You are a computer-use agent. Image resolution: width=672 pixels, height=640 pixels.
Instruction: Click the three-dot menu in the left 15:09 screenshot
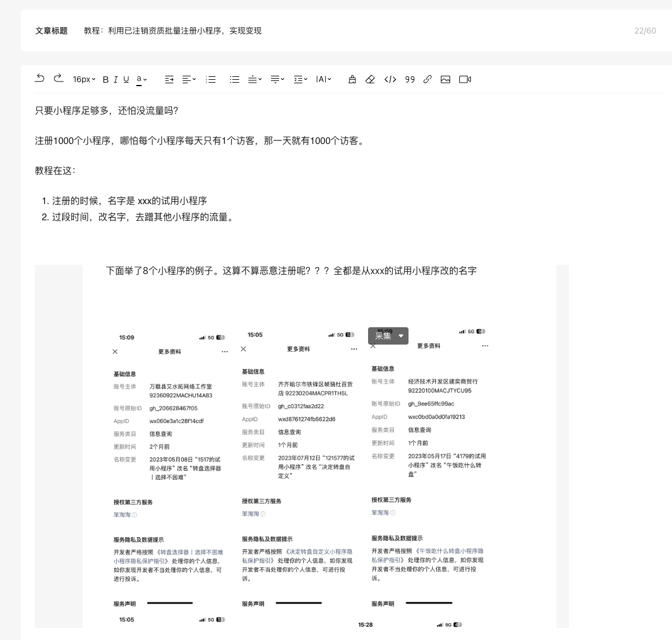(225, 352)
